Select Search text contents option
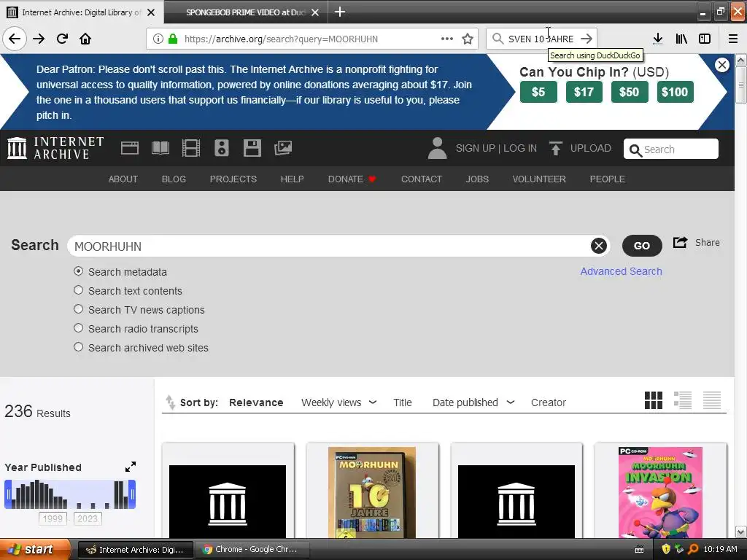The width and height of the screenshot is (747, 560). tap(79, 290)
